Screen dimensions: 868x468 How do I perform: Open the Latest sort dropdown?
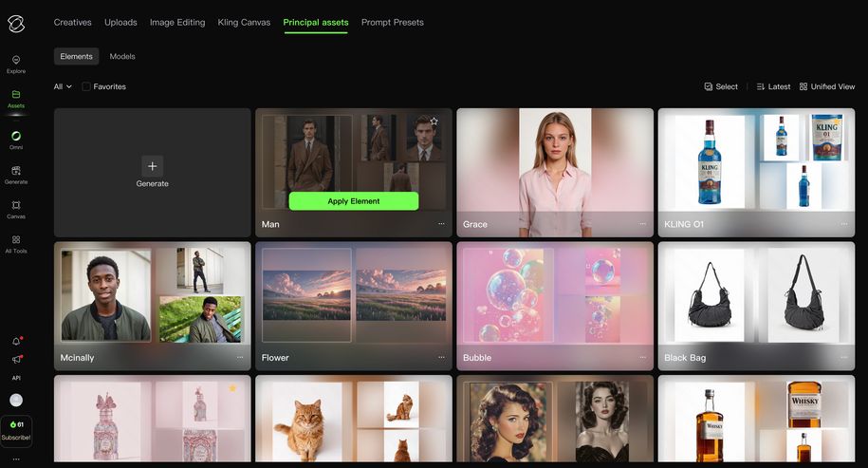pyautogui.click(x=773, y=86)
